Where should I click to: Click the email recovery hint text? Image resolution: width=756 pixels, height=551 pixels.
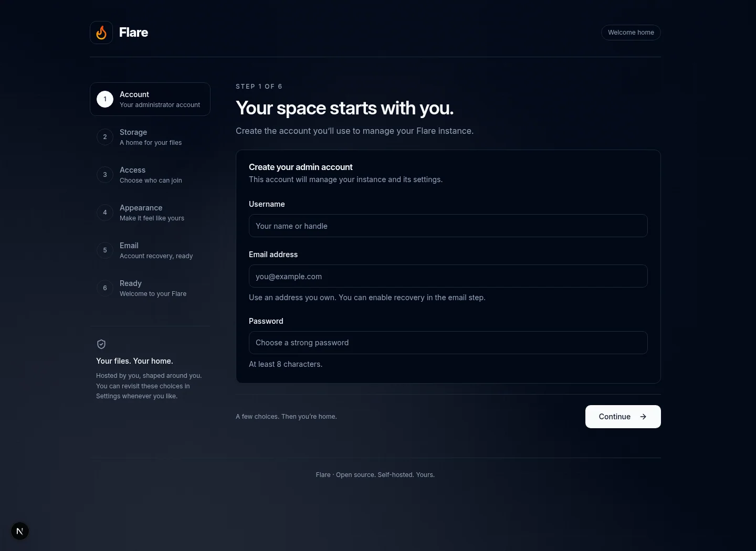pos(367,298)
